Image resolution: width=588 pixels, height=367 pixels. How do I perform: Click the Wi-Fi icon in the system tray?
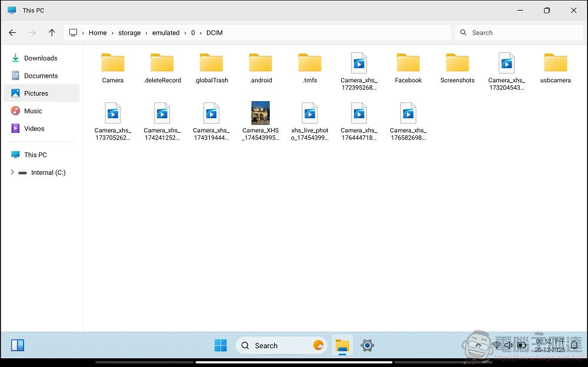coord(496,345)
